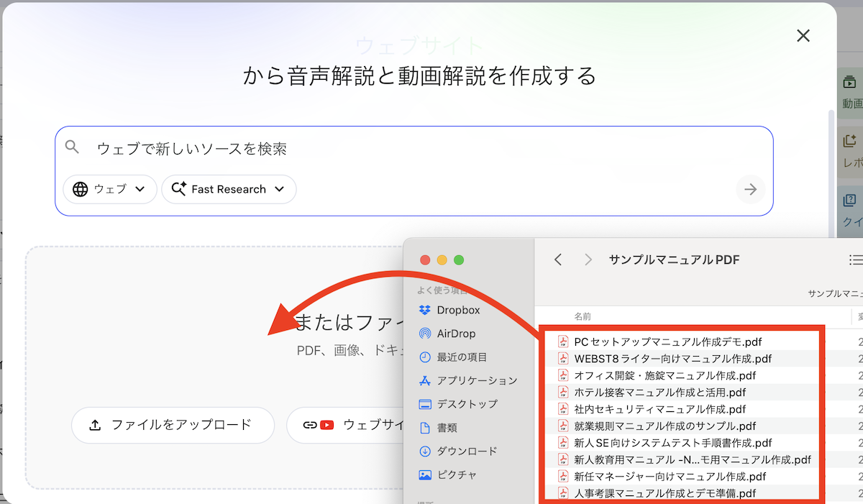This screenshot has width=863, height=504.
Task: Sort files by 名前 column header
Action: pyautogui.click(x=583, y=316)
